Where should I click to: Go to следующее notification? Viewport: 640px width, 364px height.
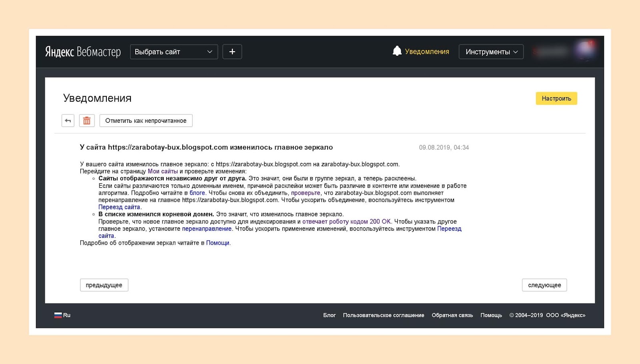(x=544, y=285)
